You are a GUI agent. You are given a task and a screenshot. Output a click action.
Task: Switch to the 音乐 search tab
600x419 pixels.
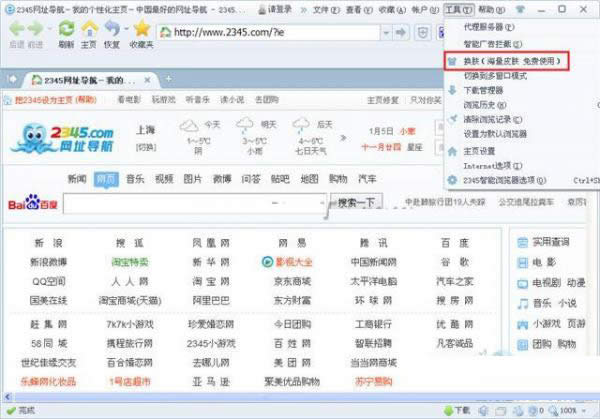135,179
